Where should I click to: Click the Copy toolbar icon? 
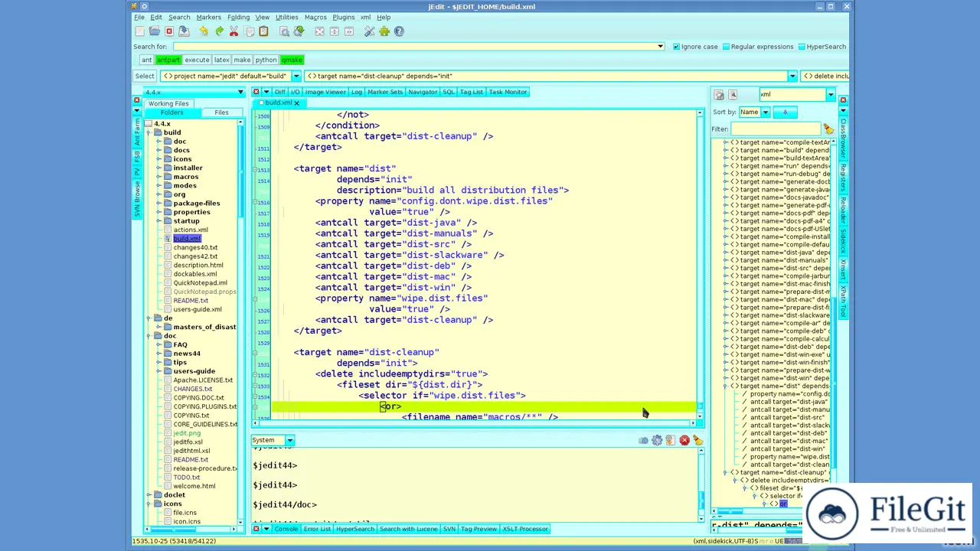pos(249,31)
